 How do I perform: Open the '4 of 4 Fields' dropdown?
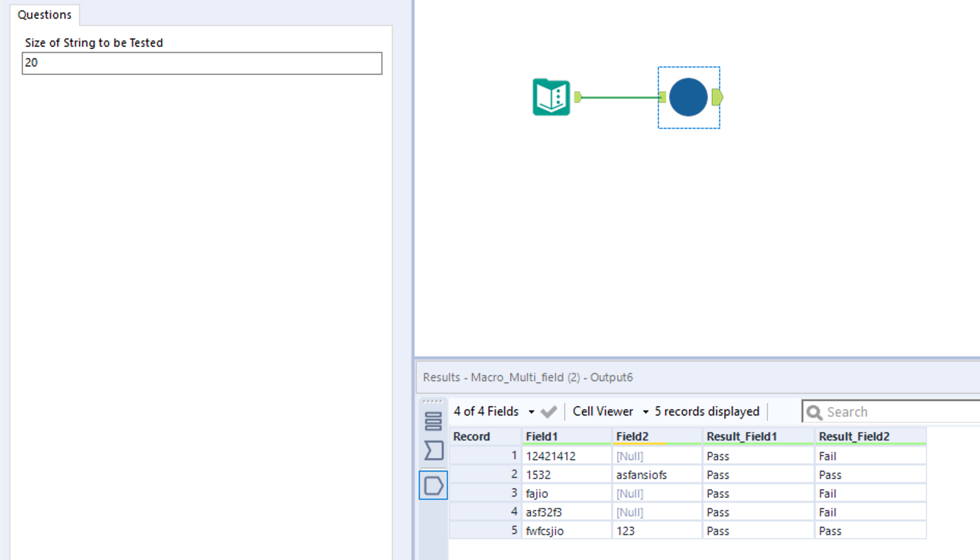(531, 411)
